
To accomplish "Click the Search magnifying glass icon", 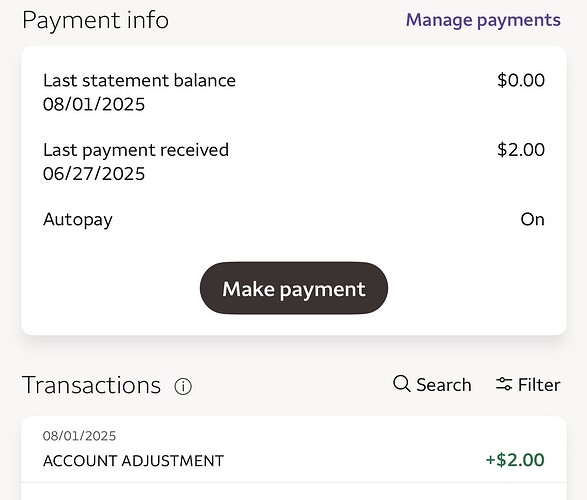I will [x=402, y=384].
